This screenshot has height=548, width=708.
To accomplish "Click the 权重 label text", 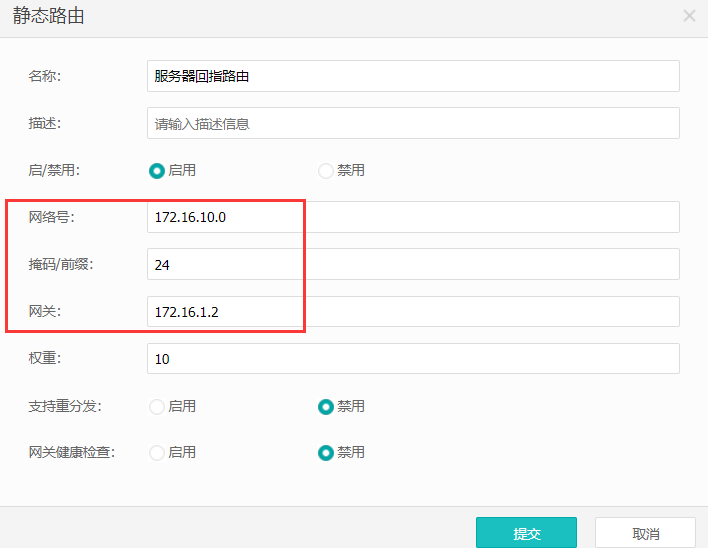I will [x=45, y=358].
